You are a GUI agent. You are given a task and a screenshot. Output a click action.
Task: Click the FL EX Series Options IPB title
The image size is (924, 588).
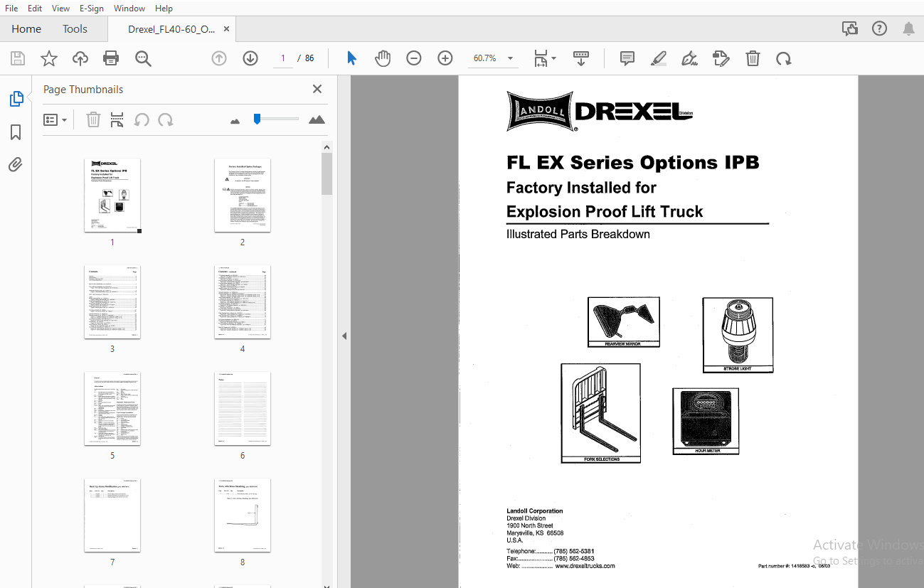(633, 163)
